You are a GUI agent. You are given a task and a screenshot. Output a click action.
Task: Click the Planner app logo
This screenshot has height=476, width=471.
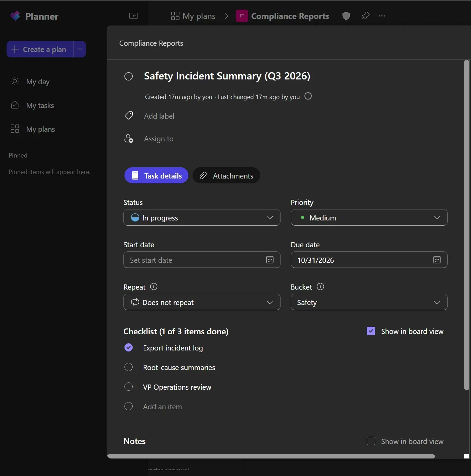(15, 16)
